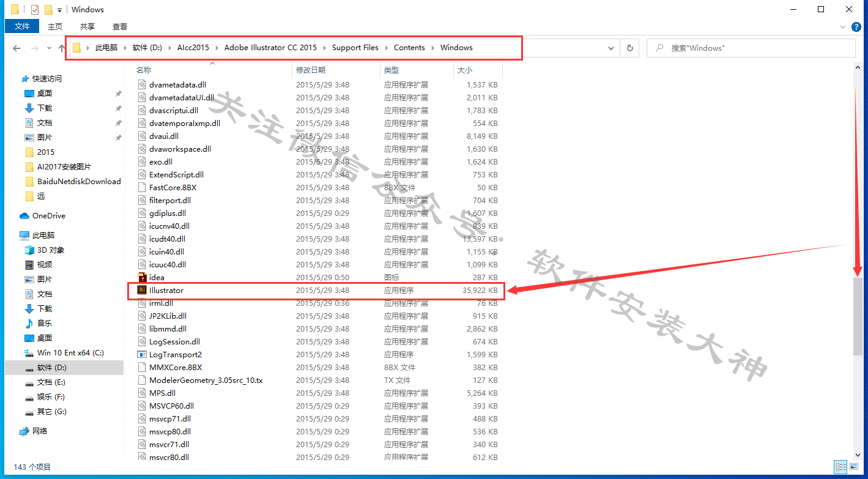Select AI2017安装图片 folder in sidebar
The width and height of the screenshot is (868, 479).
[x=64, y=167]
